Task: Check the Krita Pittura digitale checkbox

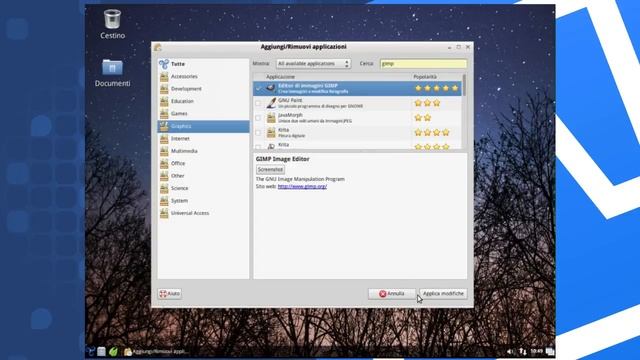Action: (x=258, y=133)
